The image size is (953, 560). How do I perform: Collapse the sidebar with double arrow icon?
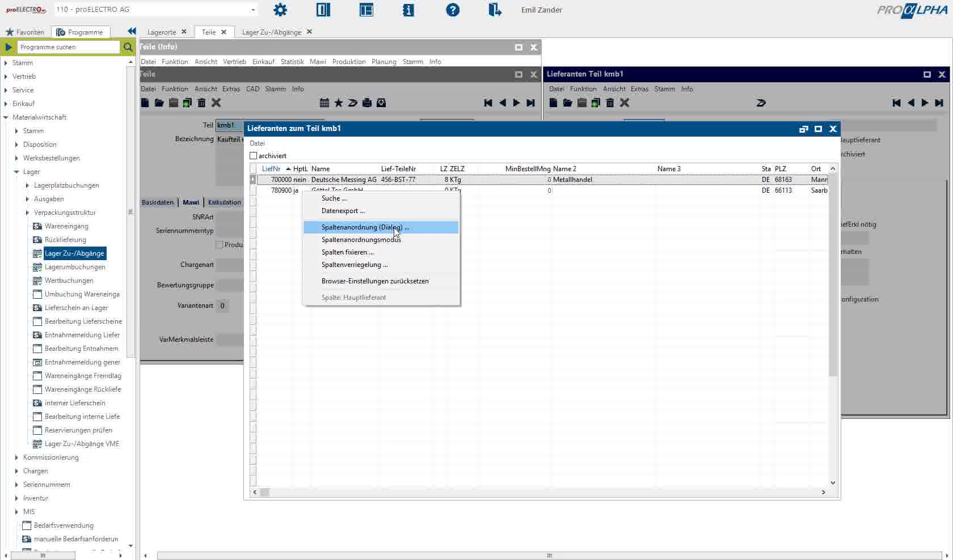(132, 31)
